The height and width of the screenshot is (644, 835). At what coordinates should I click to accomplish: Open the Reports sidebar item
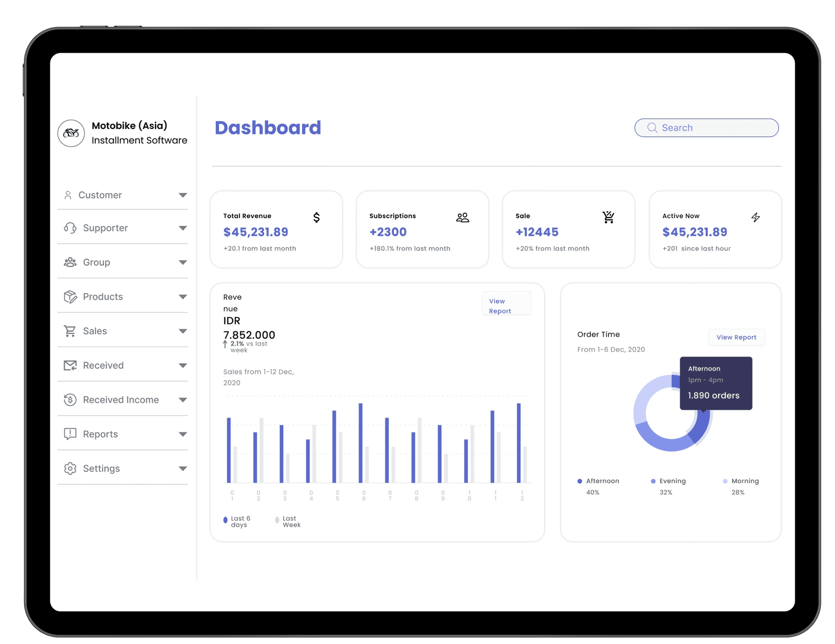coord(122,434)
